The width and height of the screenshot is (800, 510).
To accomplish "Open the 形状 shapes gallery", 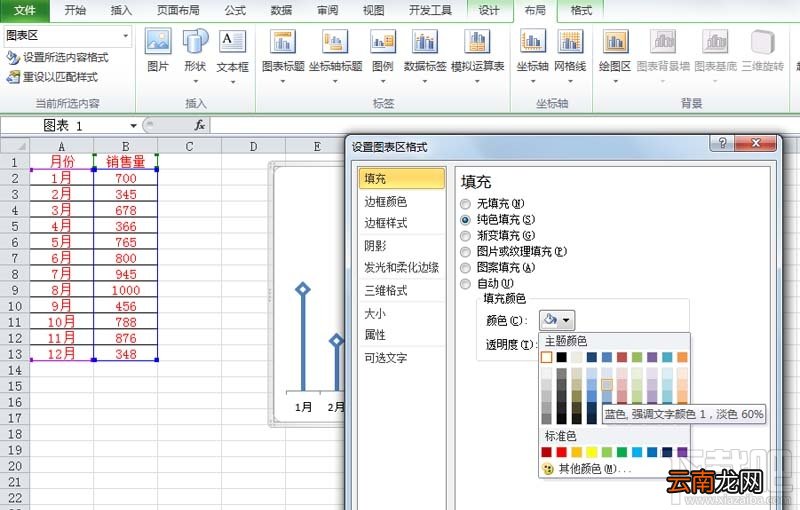I will pyautogui.click(x=195, y=55).
